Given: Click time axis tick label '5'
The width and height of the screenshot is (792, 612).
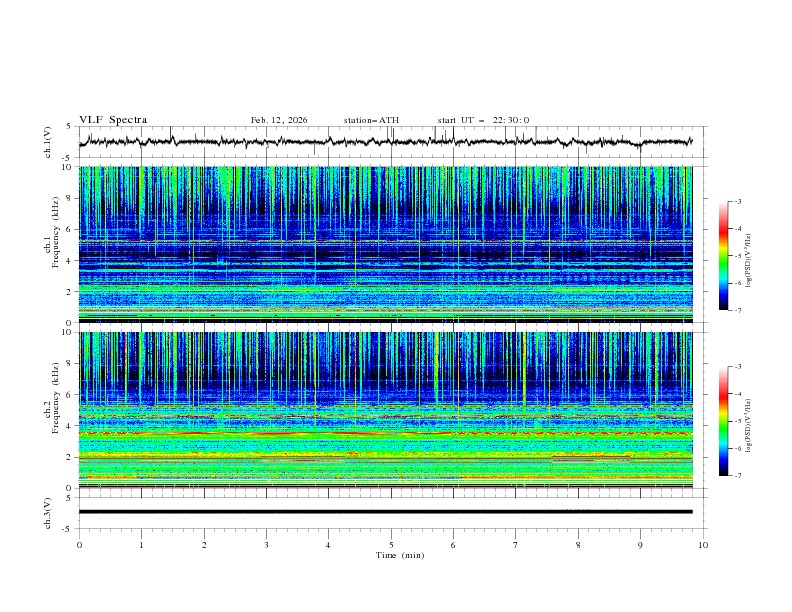Looking at the screenshot, I should [391, 545].
